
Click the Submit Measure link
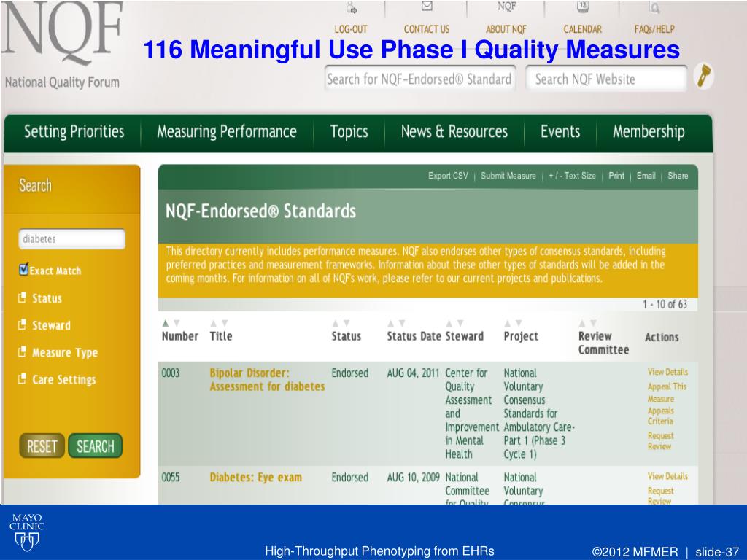coord(508,176)
